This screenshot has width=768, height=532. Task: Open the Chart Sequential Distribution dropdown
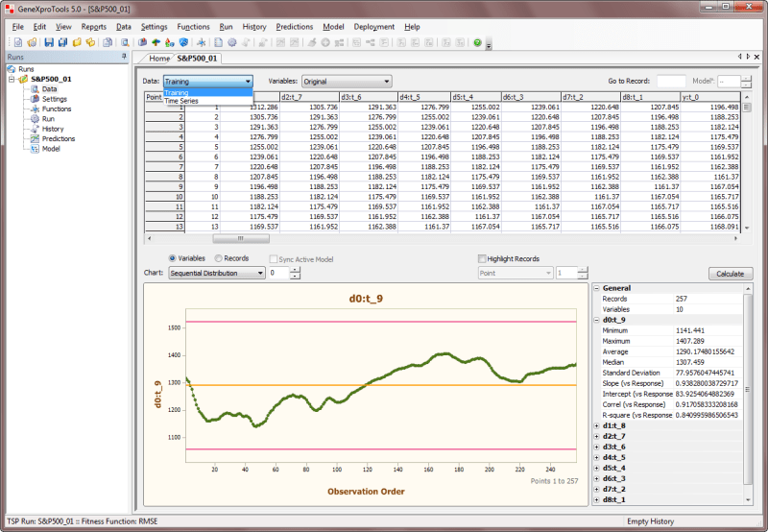217,273
